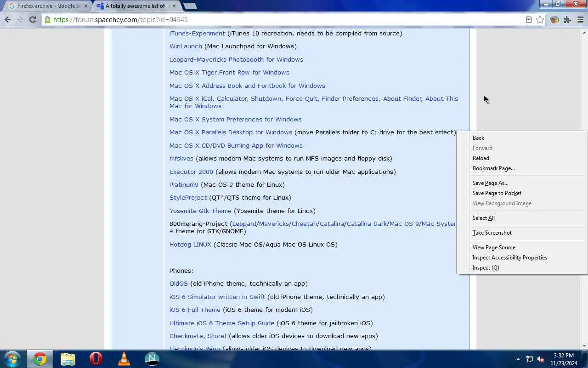Select the 'A totally awesome list' tab
Viewport: 588px width, 368px height.
(136, 6)
